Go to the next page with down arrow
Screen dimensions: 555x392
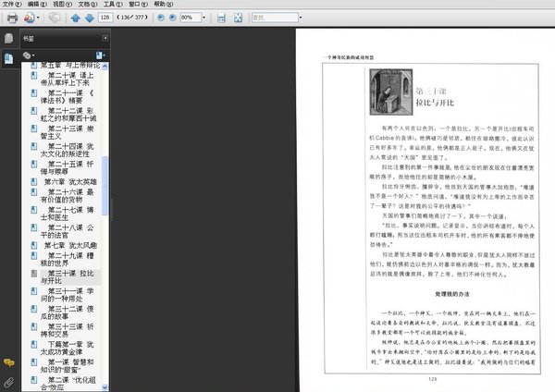[88, 18]
